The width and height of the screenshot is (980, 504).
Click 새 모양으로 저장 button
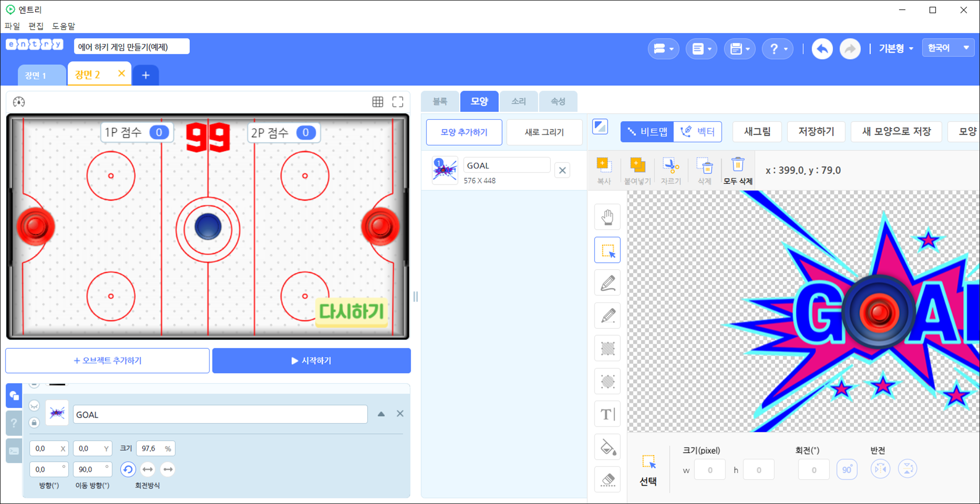pos(896,132)
